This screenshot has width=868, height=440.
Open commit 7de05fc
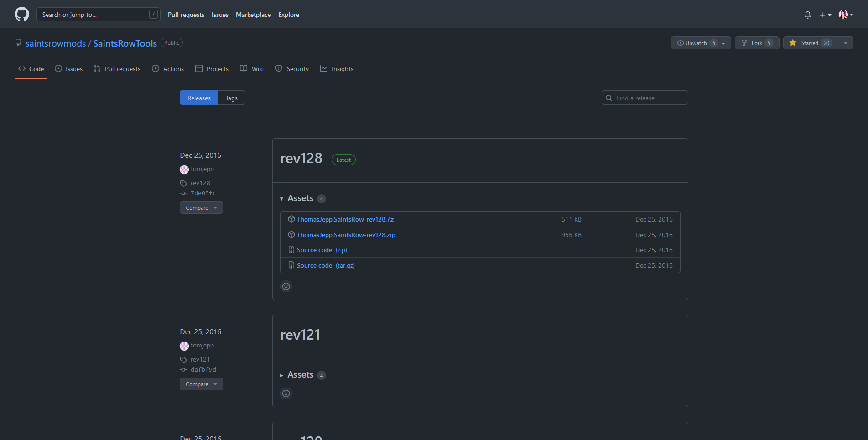click(x=203, y=193)
